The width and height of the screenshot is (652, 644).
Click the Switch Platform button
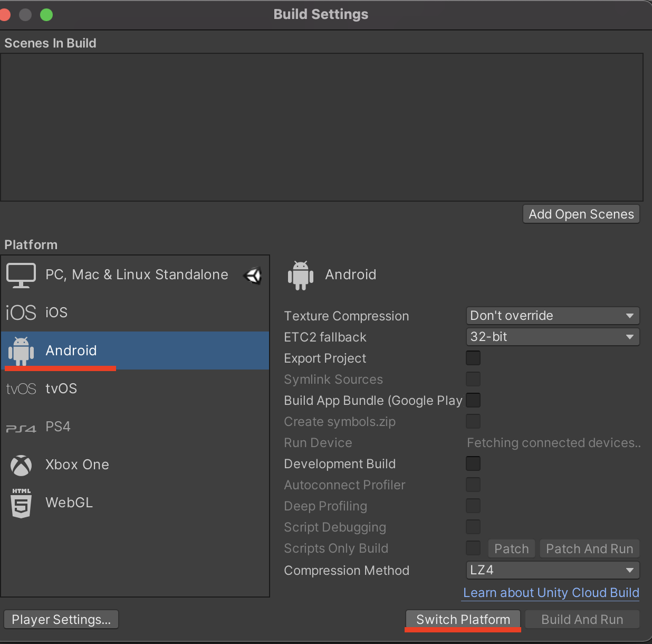[462, 619]
